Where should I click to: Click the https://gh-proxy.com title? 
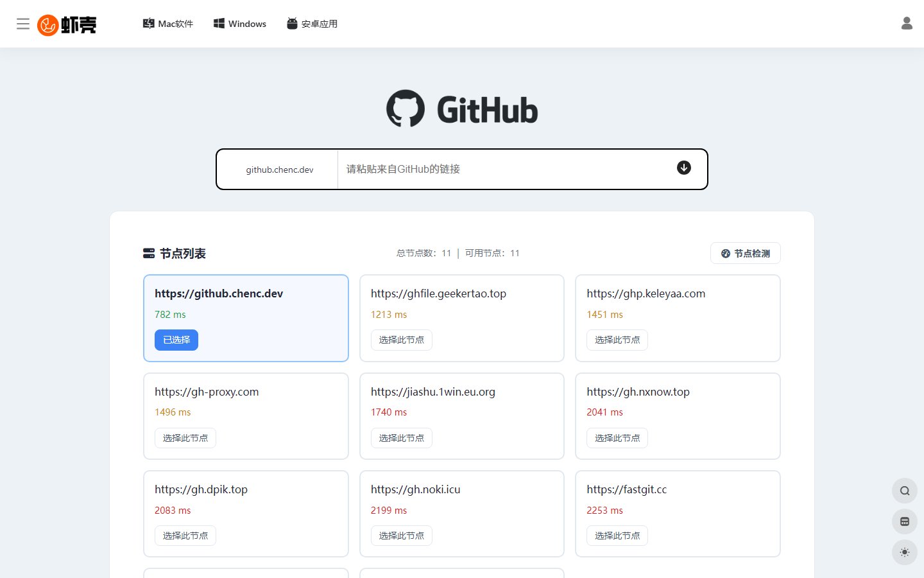[x=207, y=392]
